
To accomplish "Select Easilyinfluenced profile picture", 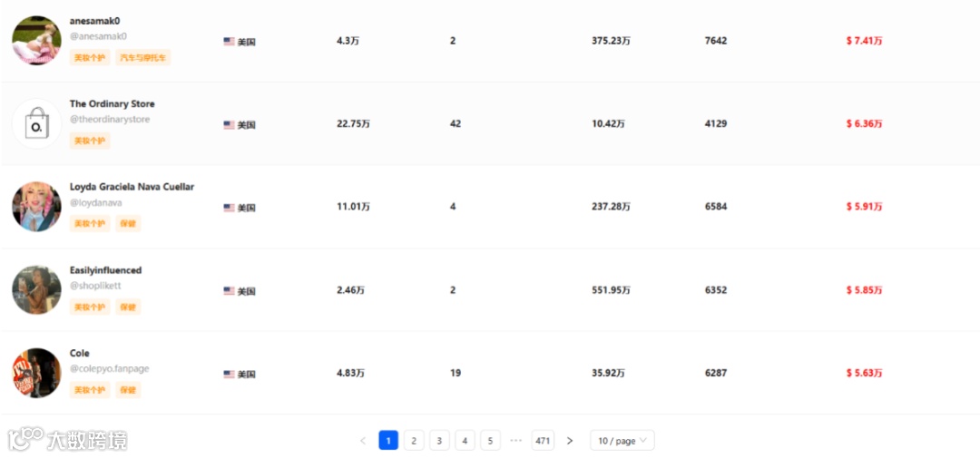I will coord(37,290).
